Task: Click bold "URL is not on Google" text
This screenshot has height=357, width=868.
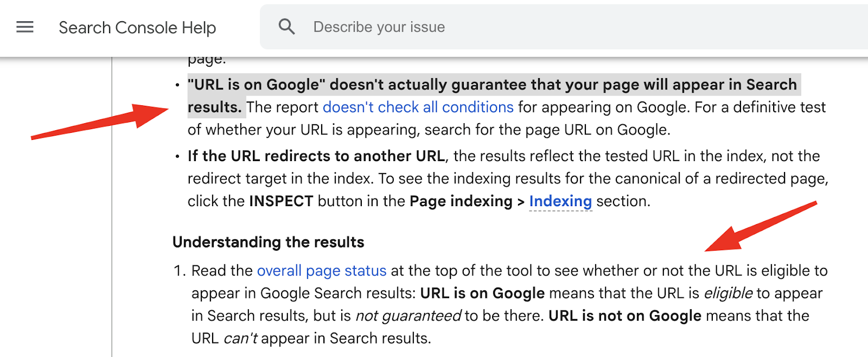Action: [x=624, y=316]
